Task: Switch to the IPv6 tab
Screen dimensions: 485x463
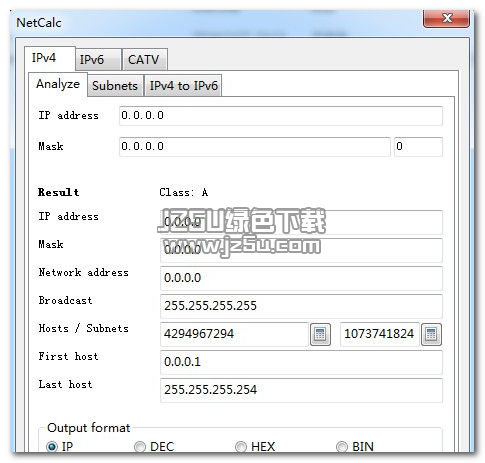Action: pos(98,60)
